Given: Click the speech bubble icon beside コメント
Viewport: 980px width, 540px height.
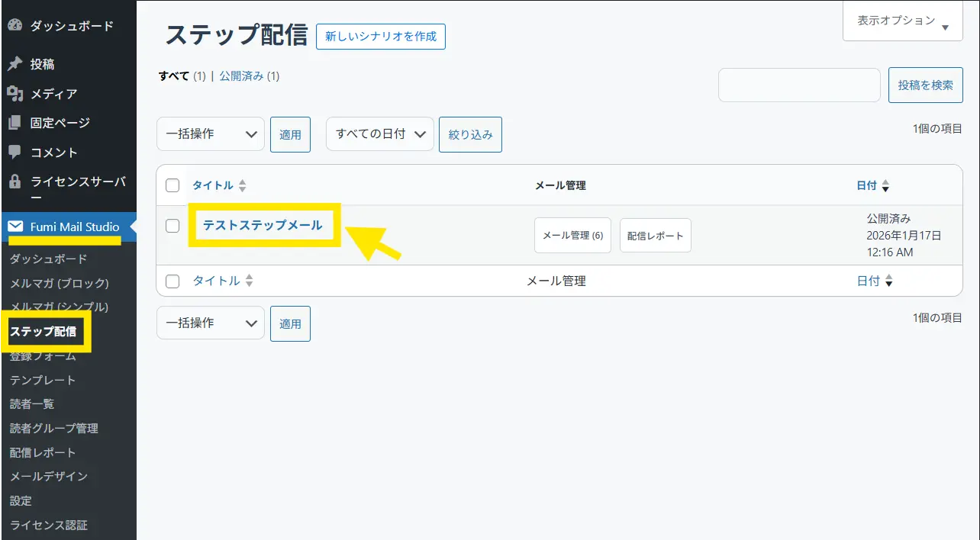Looking at the screenshot, I should 15,152.
